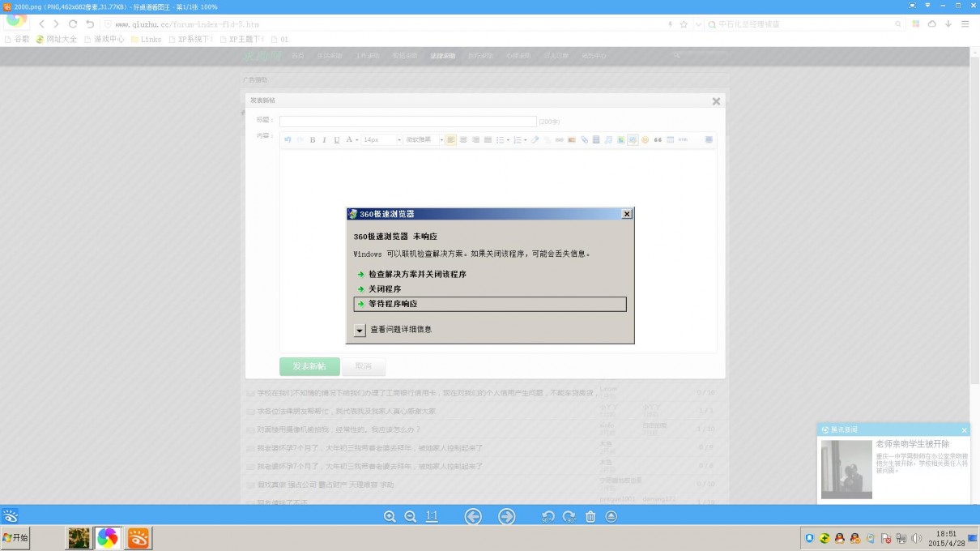
Task: Click browser back arrow in displayed page
Action: click(42, 24)
